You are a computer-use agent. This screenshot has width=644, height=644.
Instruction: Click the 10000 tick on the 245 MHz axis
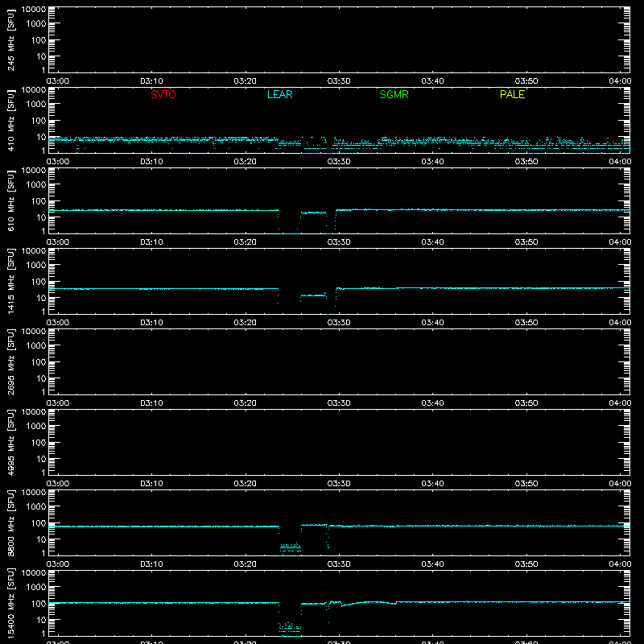(x=34, y=10)
